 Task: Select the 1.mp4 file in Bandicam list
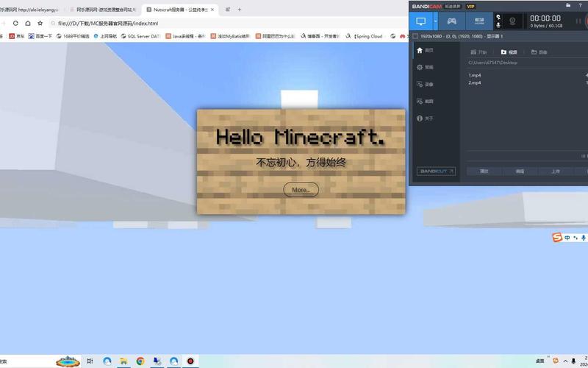click(x=474, y=76)
